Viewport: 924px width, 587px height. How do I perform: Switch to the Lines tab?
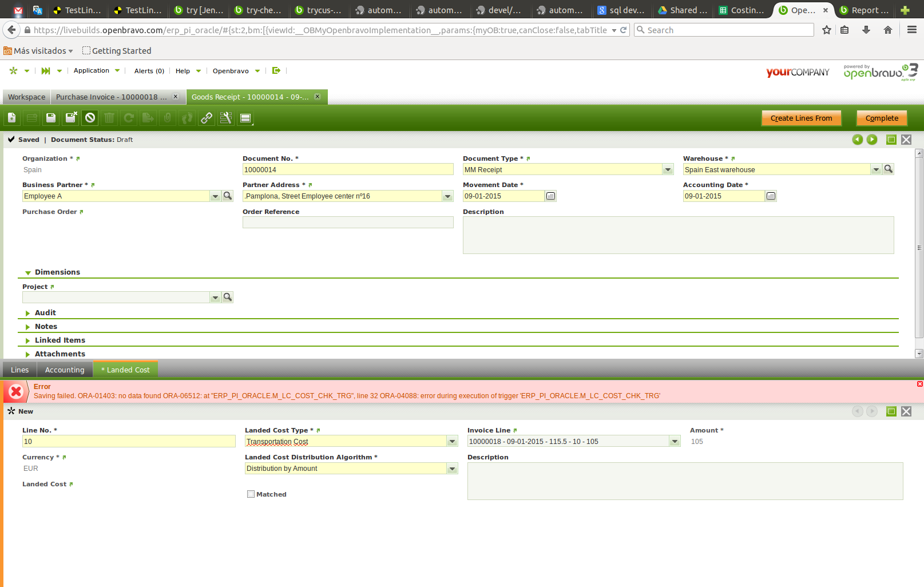(x=19, y=370)
